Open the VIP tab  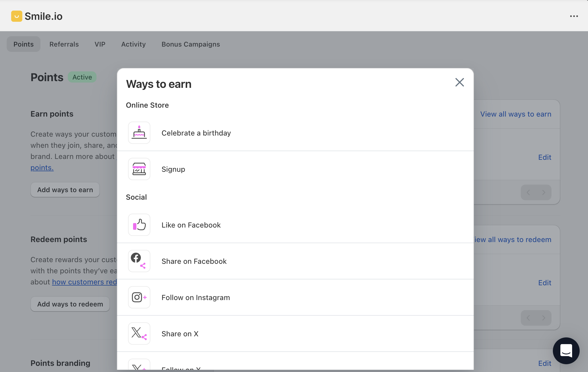tap(100, 44)
